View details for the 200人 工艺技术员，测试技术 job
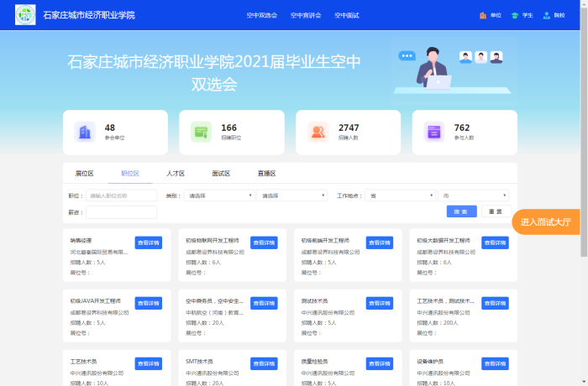 click(x=495, y=303)
